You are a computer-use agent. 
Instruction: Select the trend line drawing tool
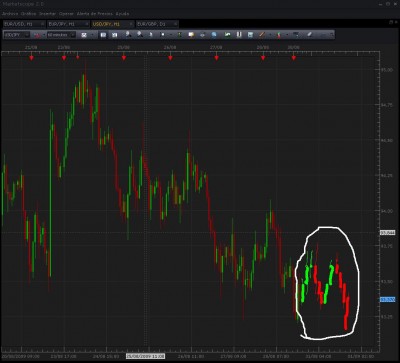(262, 34)
